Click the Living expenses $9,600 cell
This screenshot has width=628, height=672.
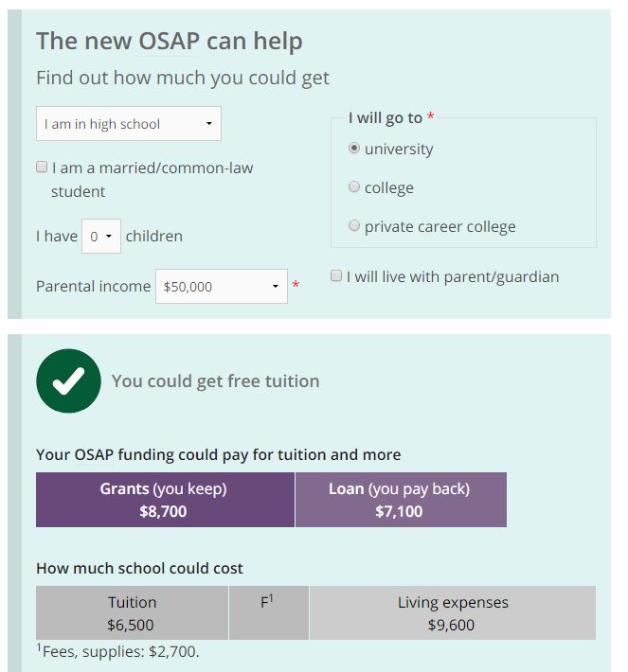(x=453, y=613)
